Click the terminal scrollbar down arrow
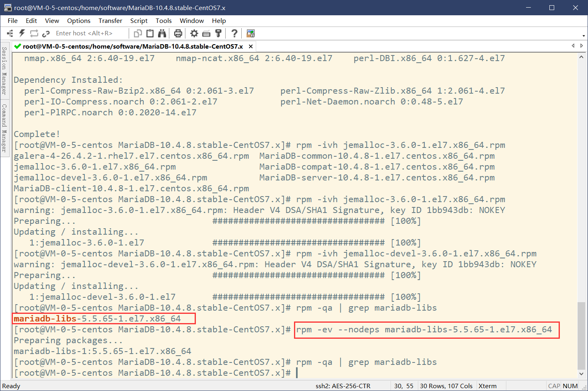The height and width of the screenshot is (391, 588). (x=581, y=374)
